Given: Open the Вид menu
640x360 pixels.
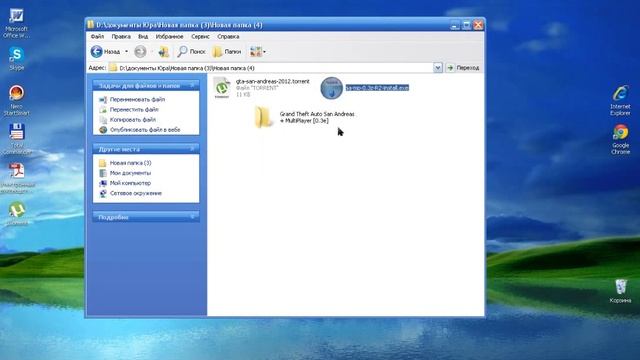Looking at the screenshot, I should [143, 36].
